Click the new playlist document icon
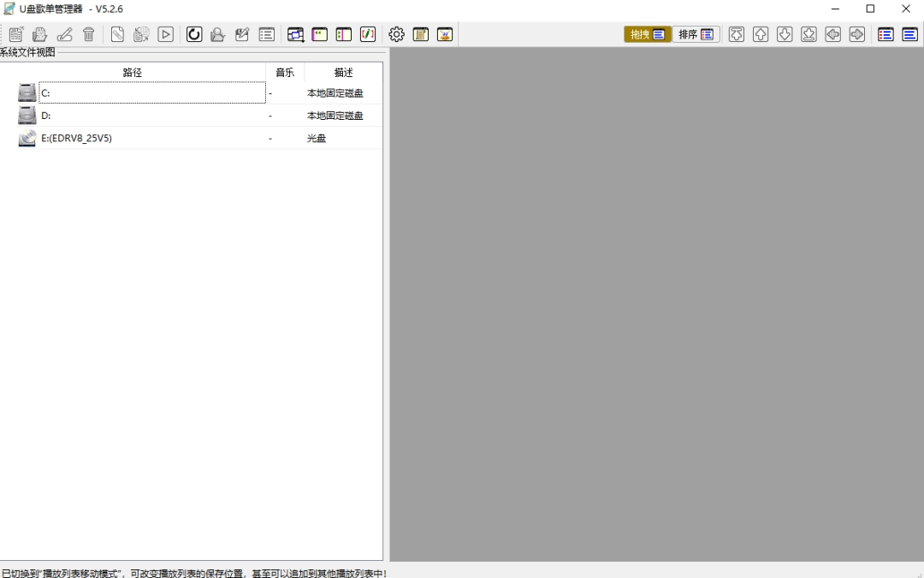This screenshot has width=924, height=578. tap(15, 34)
